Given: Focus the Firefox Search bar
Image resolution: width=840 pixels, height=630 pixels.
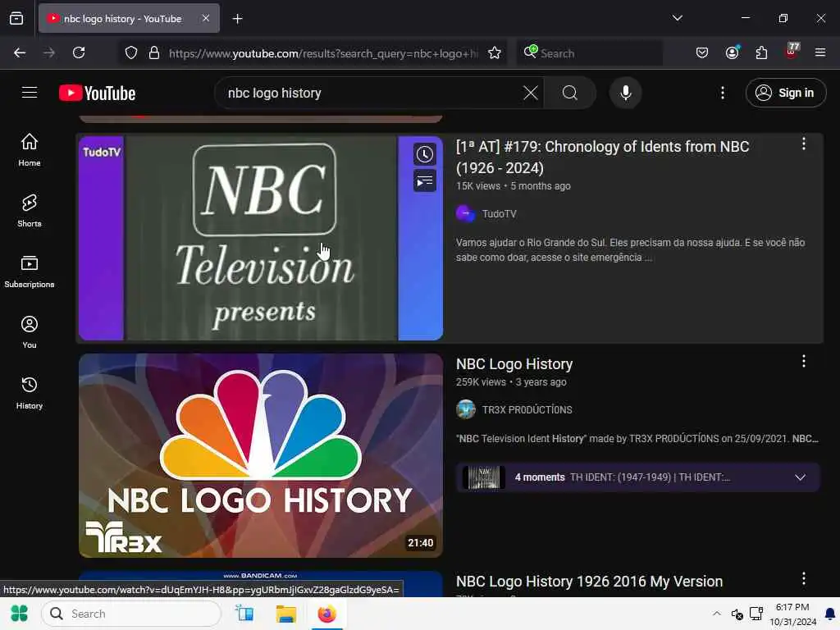Looking at the screenshot, I should click(x=589, y=53).
